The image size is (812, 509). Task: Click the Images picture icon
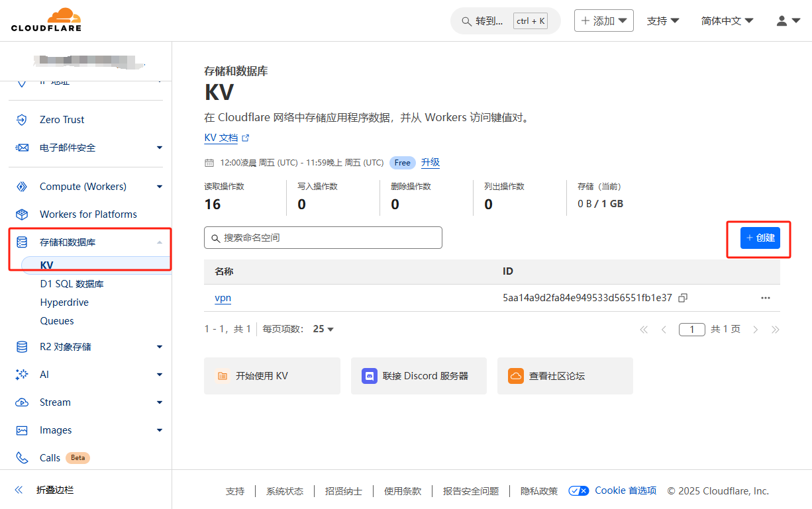click(x=22, y=430)
